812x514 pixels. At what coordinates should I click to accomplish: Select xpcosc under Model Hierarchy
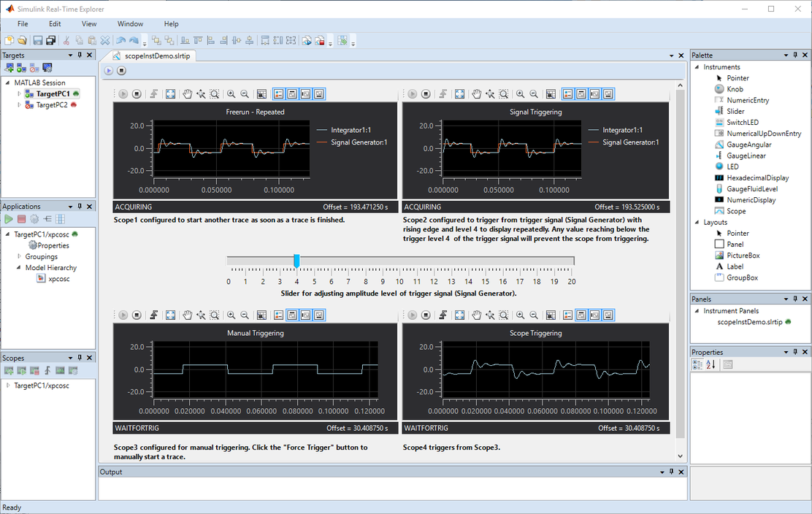(x=53, y=278)
